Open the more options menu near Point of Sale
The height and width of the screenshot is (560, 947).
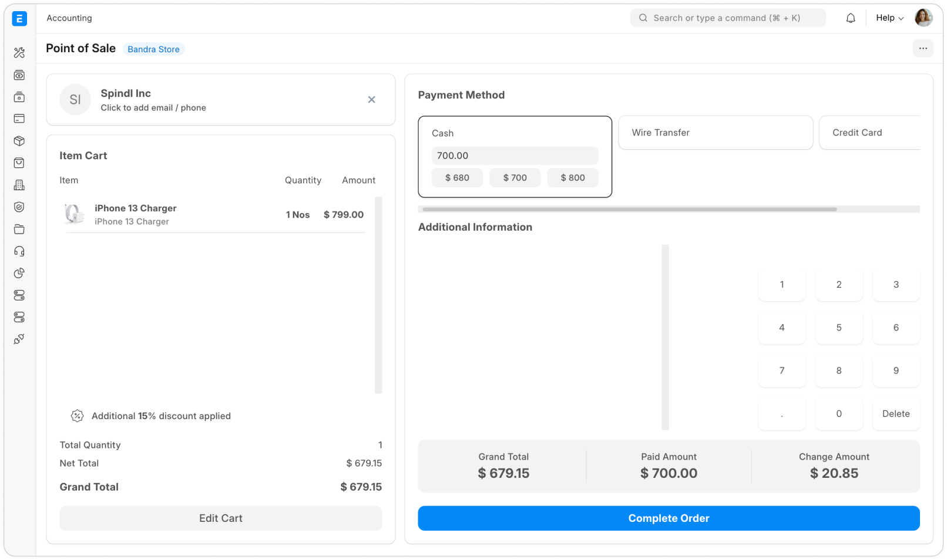tap(923, 48)
